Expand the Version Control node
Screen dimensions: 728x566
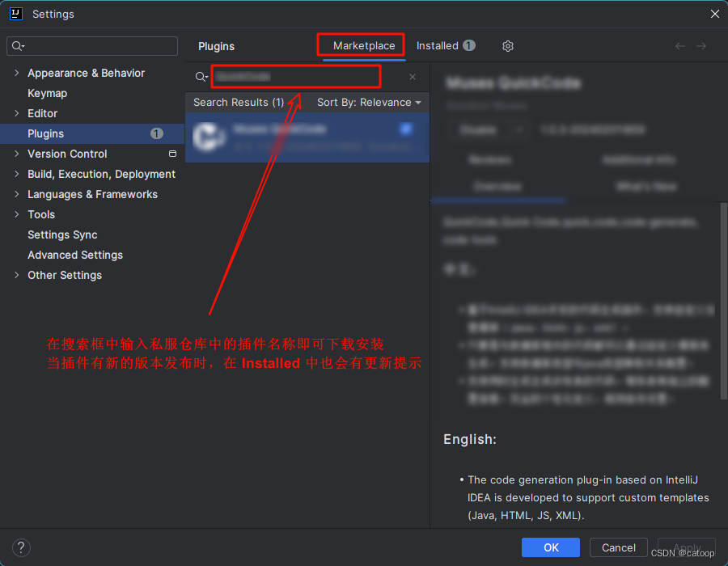[17, 154]
